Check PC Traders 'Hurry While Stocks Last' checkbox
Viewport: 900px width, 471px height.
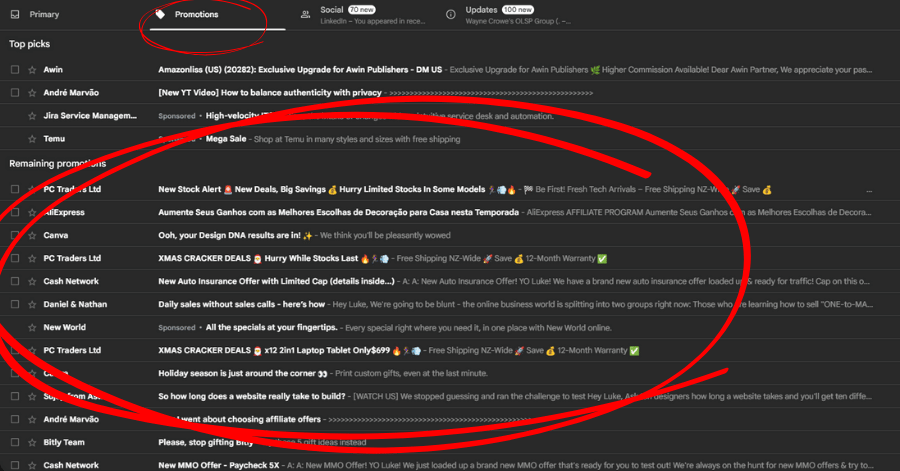[x=15, y=258]
